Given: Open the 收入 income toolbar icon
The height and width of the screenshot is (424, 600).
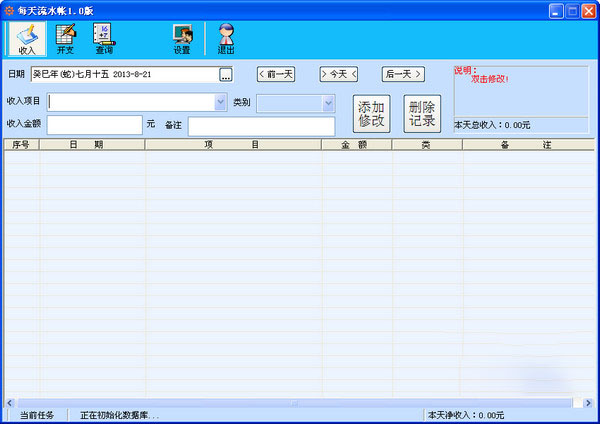Looking at the screenshot, I should [27, 38].
